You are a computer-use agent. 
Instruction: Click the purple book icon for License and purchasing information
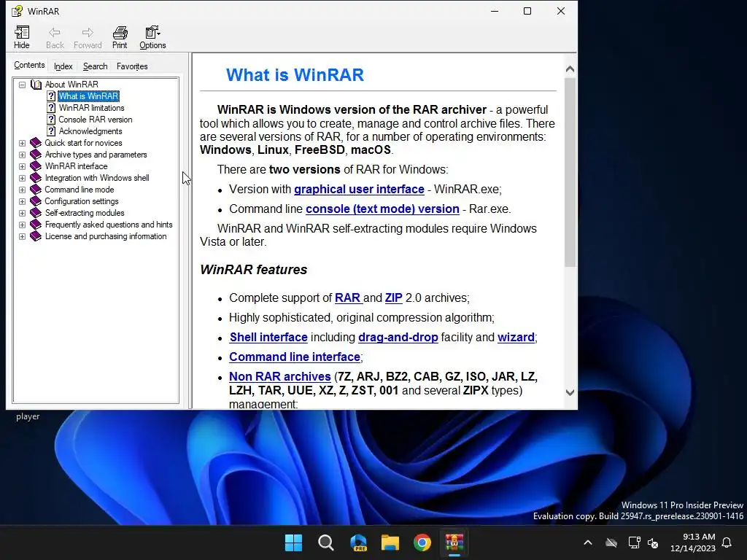(x=36, y=236)
